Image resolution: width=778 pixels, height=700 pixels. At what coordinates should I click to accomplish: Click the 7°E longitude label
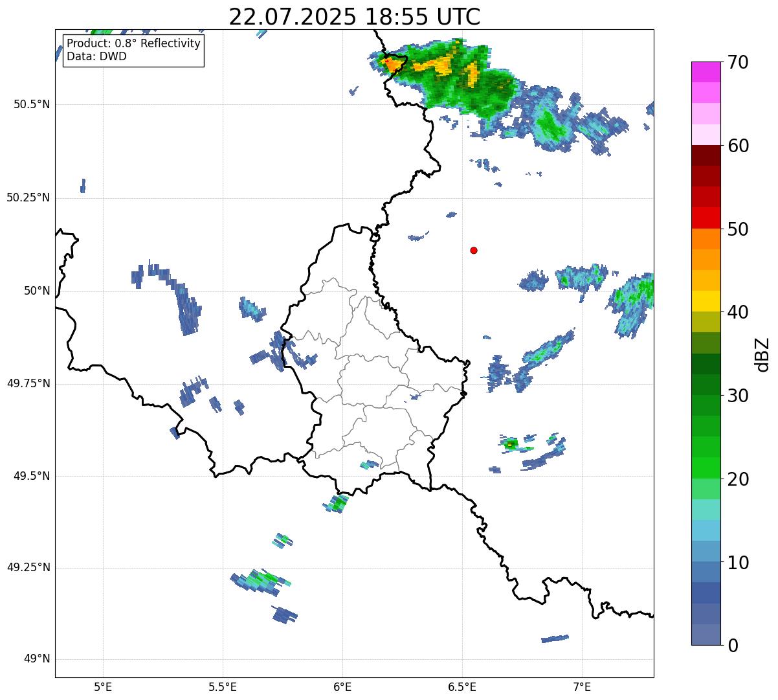pyautogui.click(x=583, y=687)
